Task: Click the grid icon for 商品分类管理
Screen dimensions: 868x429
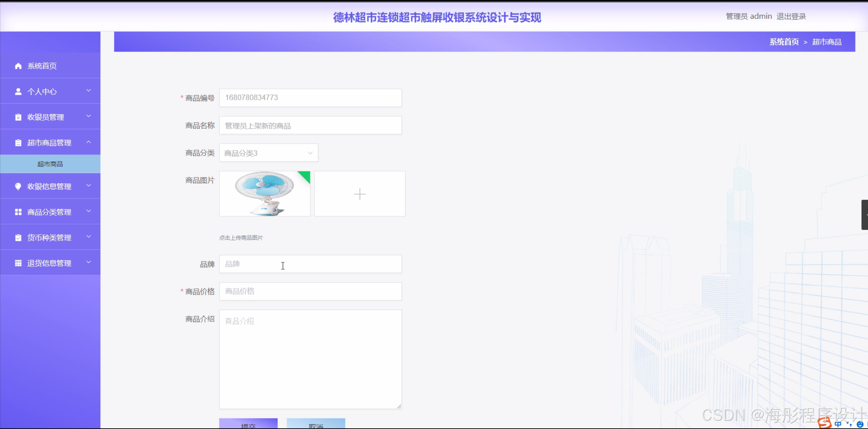Action: click(x=18, y=212)
